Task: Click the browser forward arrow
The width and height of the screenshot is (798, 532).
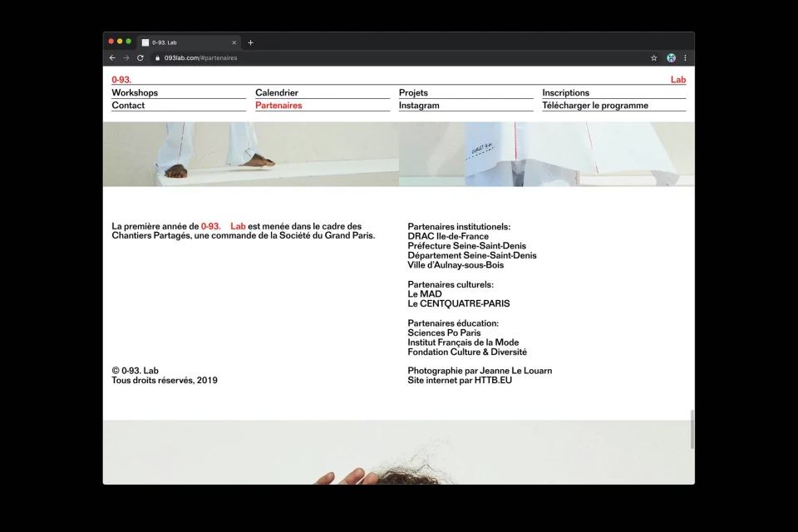Action: click(126, 58)
